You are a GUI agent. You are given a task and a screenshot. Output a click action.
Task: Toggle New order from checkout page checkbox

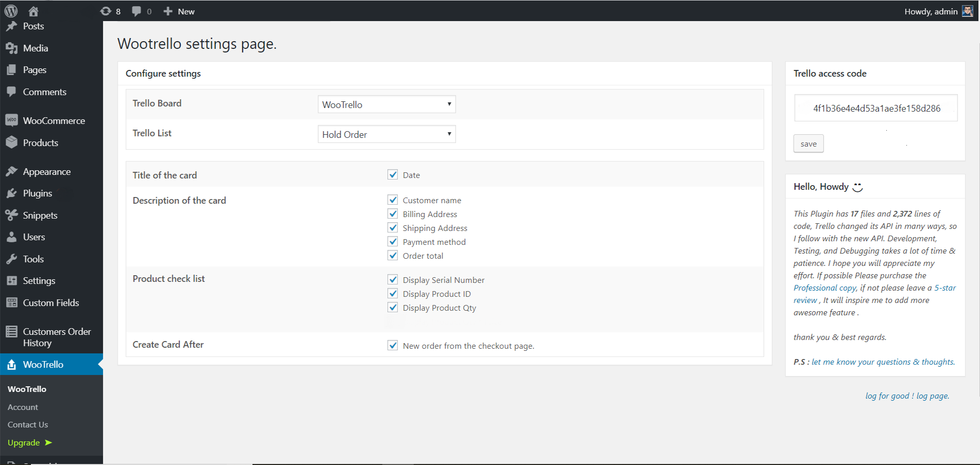(393, 345)
